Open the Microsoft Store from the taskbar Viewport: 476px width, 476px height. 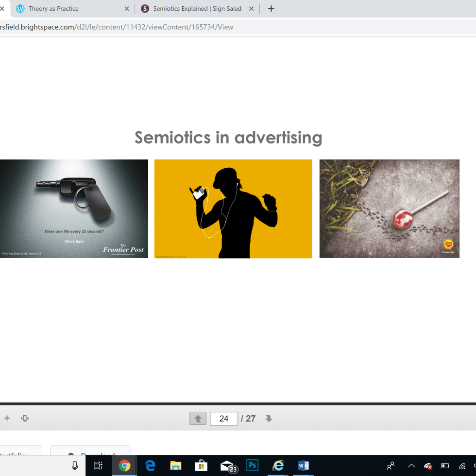point(201,465)
